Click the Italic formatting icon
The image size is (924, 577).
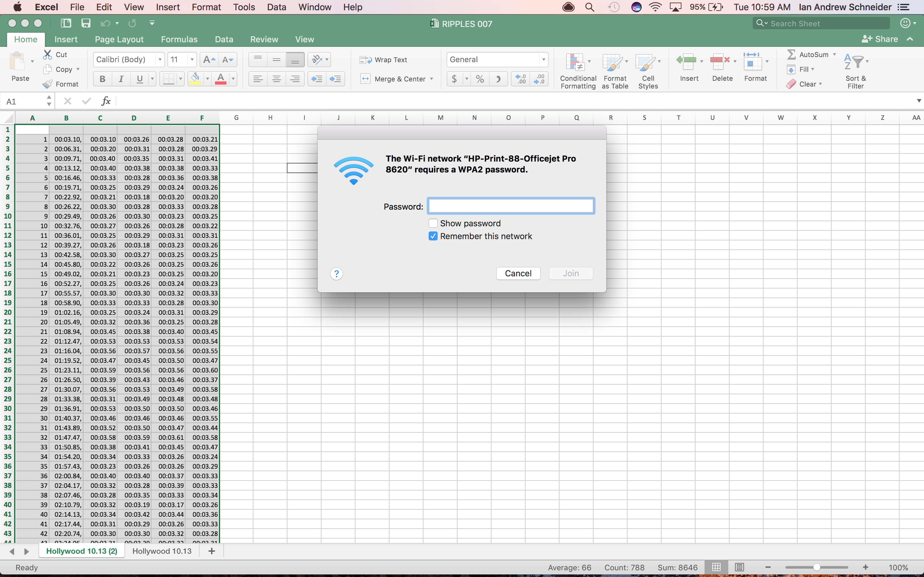pos(121,79)
